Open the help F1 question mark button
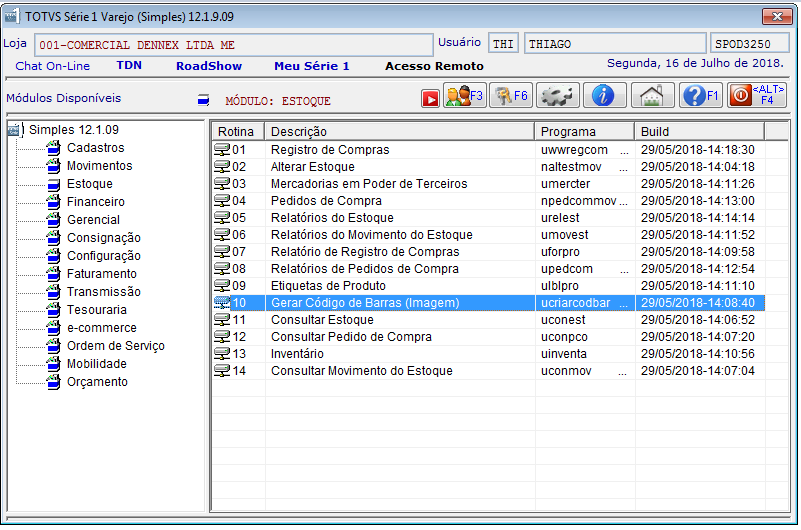This screenshot has width=801, height=530. pyautogui.click(x=700, y=95)
